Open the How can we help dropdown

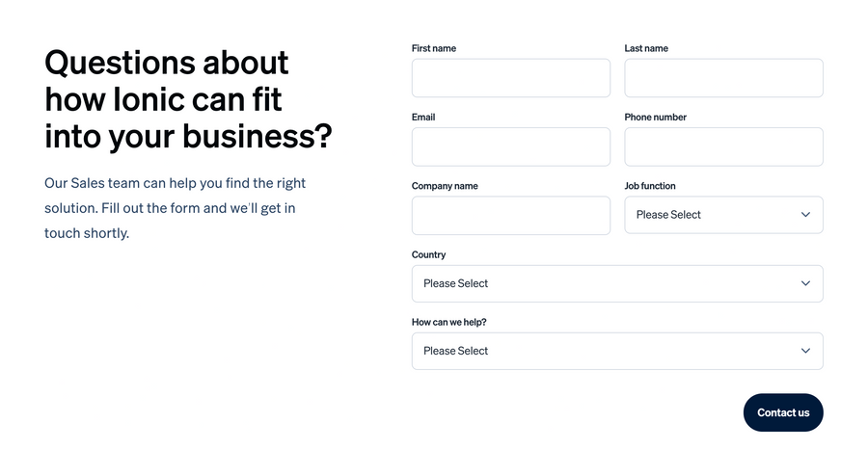608,351
